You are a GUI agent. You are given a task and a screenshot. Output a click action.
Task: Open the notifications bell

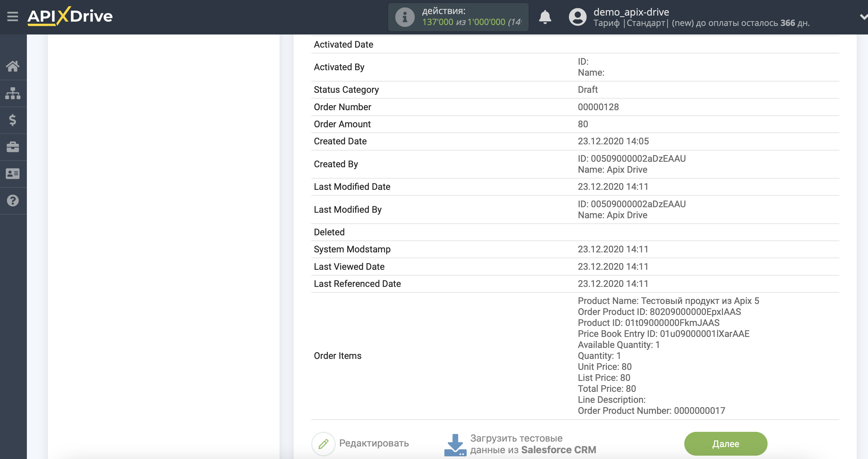(545, 17)
